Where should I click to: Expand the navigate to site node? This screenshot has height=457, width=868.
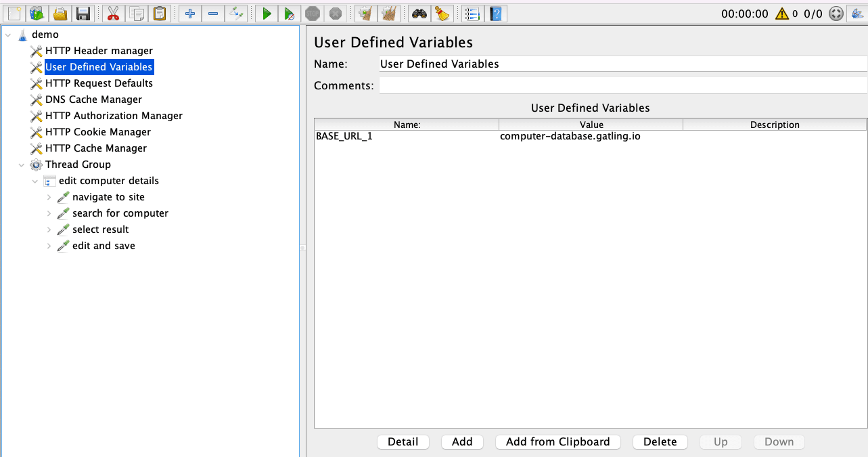coord(49,197)
